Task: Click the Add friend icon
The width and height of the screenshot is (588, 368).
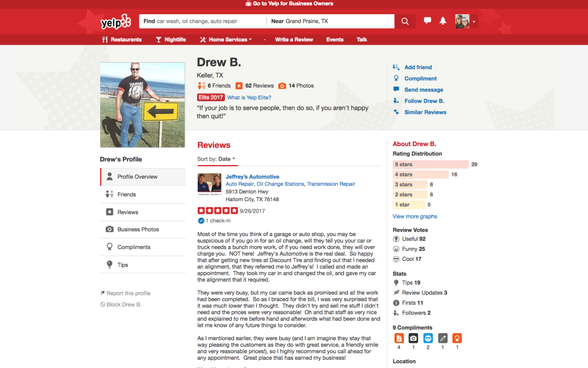Action: [x=396, y=67]
